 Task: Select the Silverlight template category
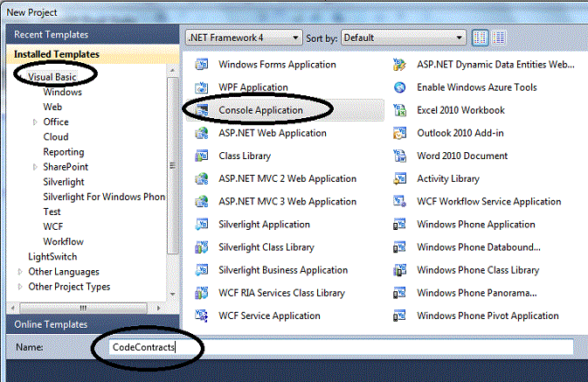coord(64,182)
